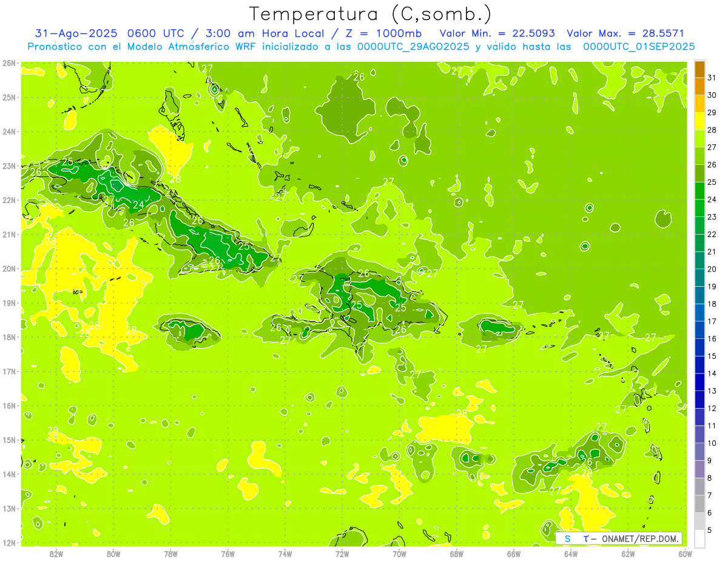The width and height of the screenshot is (728, 562).
Task: Click the 62W longitude axis label
Action: click(x=628, y=554)
